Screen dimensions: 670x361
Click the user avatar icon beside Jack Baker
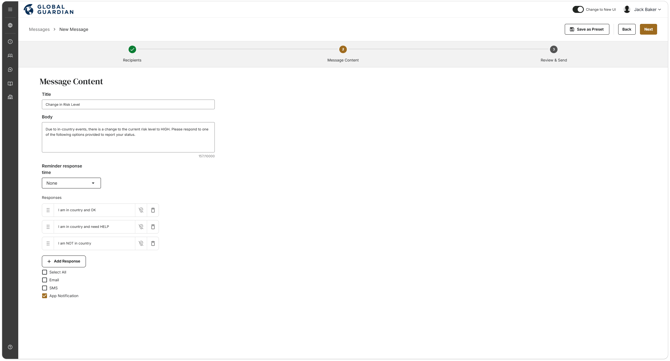pyautogui.click(x=627, y=9)
